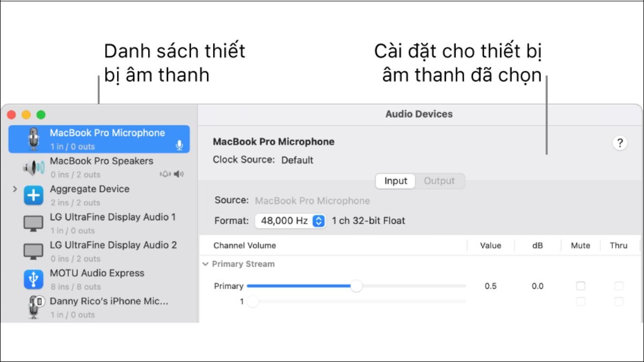
Task: Click the red close window button
Action: pyautogui.click(x=11, y=115)
